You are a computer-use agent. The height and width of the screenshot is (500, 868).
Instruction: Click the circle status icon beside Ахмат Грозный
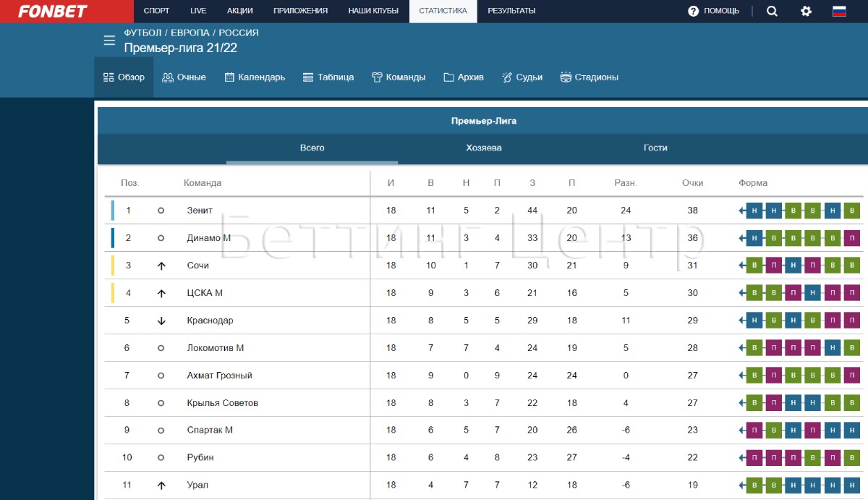161,376
